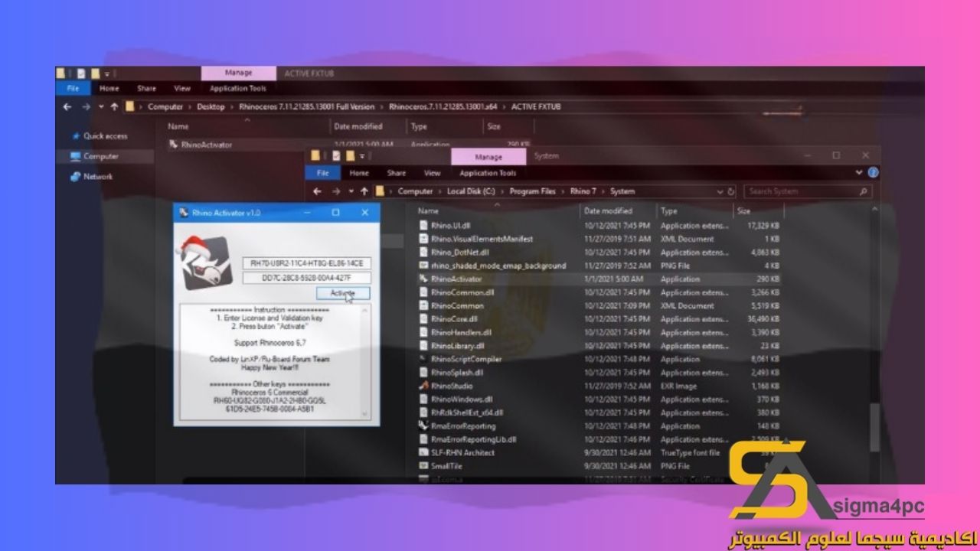Open File menu in ACTIVE FXTUB window
The height and width of the screenshot is (551, 980).
(x=72, y=89)
